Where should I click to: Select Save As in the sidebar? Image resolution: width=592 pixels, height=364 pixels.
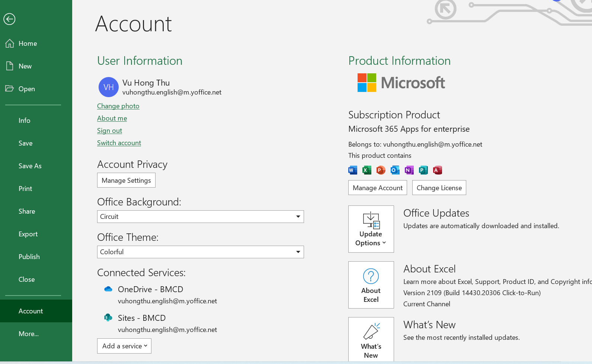click(30, 166)
